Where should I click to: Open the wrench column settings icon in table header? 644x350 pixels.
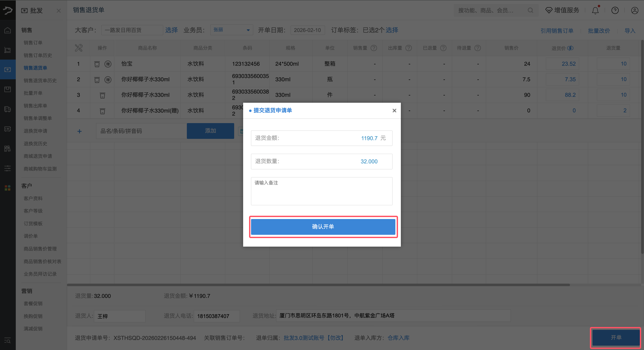click(78, 48)
